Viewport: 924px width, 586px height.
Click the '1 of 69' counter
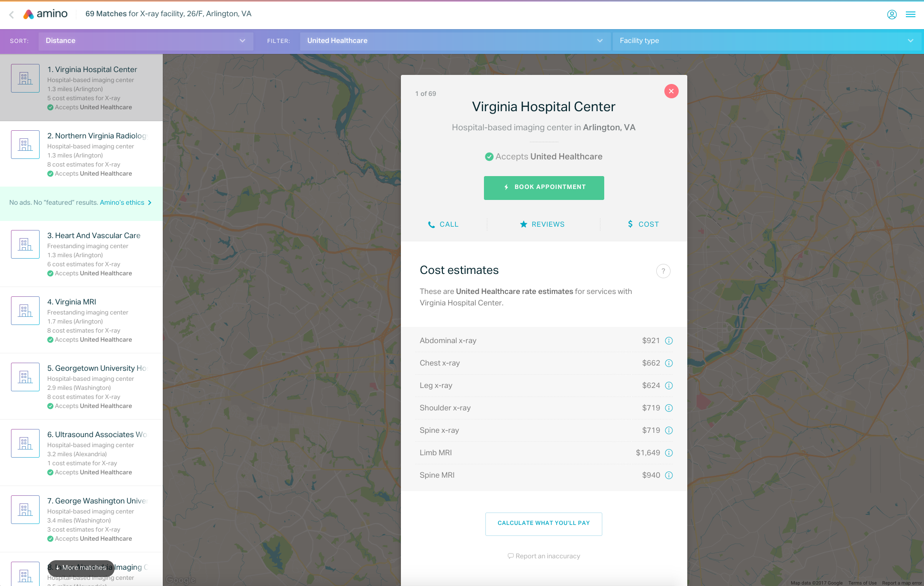tap(425, 94)
